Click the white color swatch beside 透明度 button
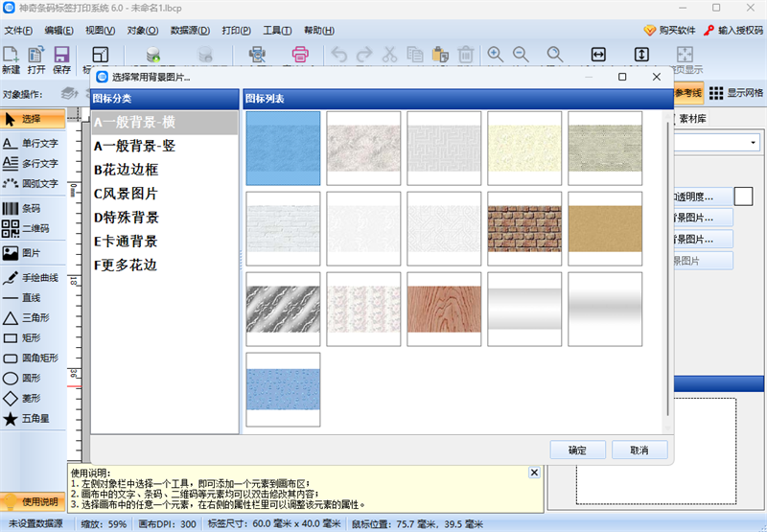 [744, 196]
